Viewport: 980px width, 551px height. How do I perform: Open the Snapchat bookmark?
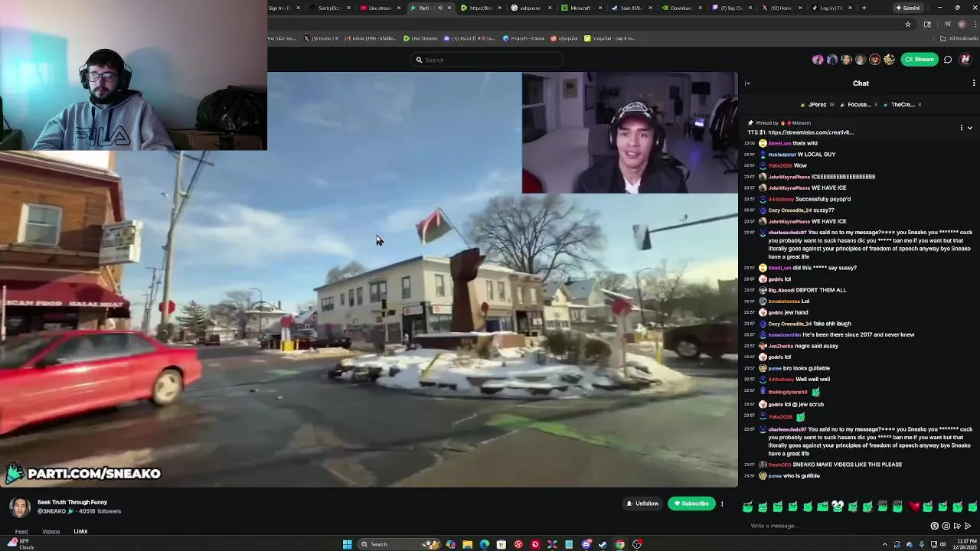pyautogui.click(x=610, y=38)
